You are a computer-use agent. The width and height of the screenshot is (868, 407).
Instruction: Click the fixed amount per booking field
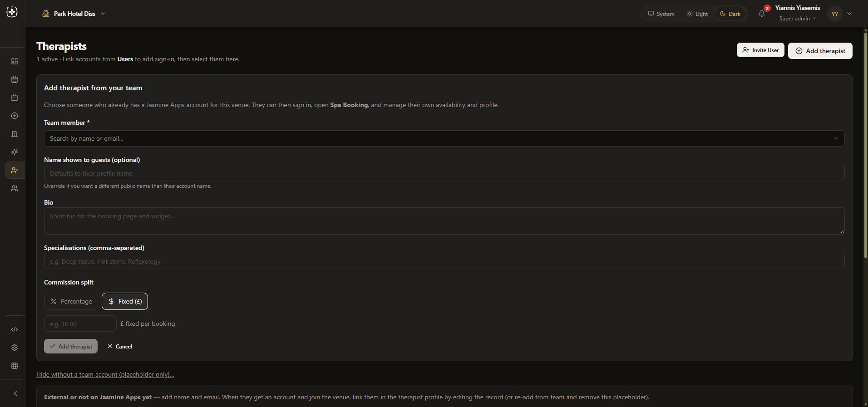[x=80, y=324]
